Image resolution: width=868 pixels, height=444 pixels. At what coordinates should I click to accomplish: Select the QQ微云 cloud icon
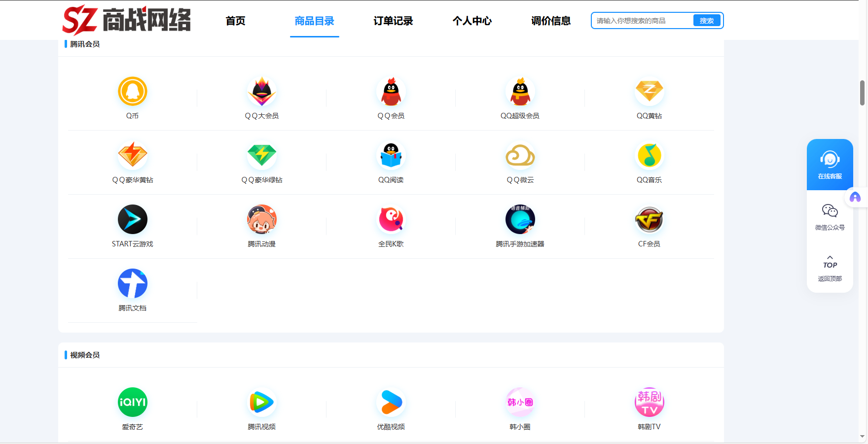(520, 155)
